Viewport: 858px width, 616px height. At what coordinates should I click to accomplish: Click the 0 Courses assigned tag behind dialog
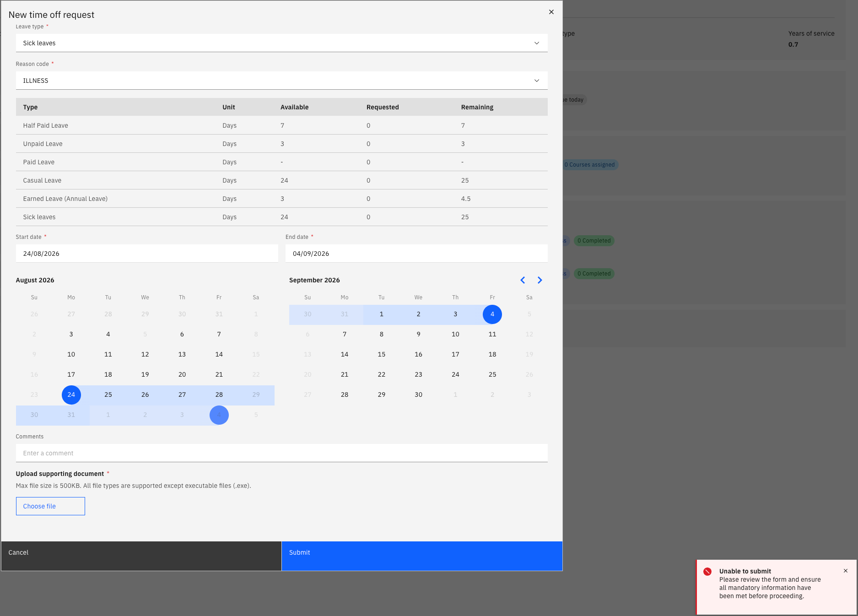click(x=589, y=165)
